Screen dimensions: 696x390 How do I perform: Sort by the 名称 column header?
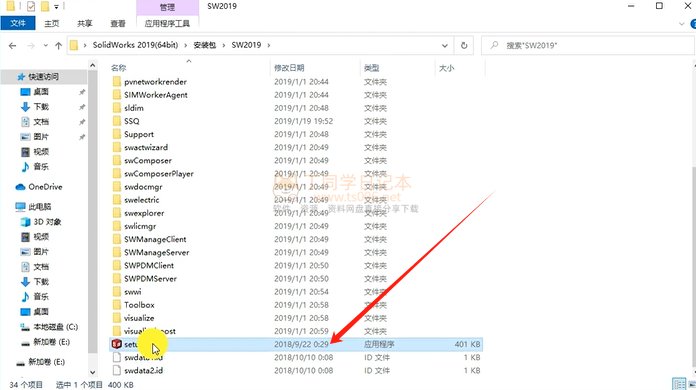119,68
